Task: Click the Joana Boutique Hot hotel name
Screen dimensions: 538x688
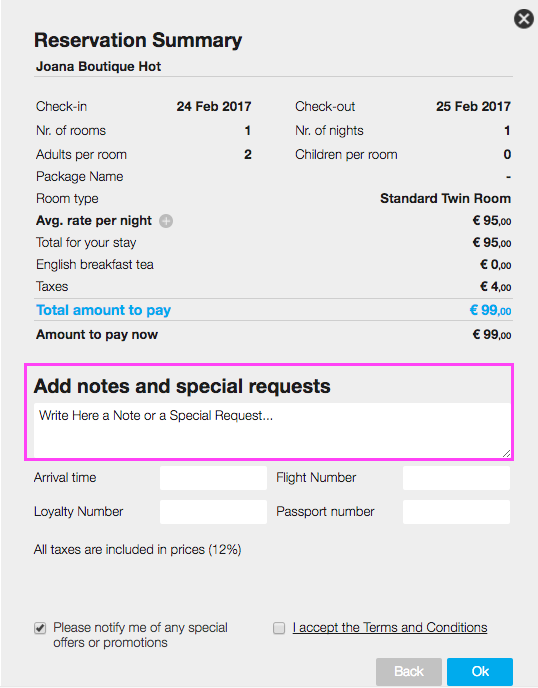Action: click(x=98, y=66)
